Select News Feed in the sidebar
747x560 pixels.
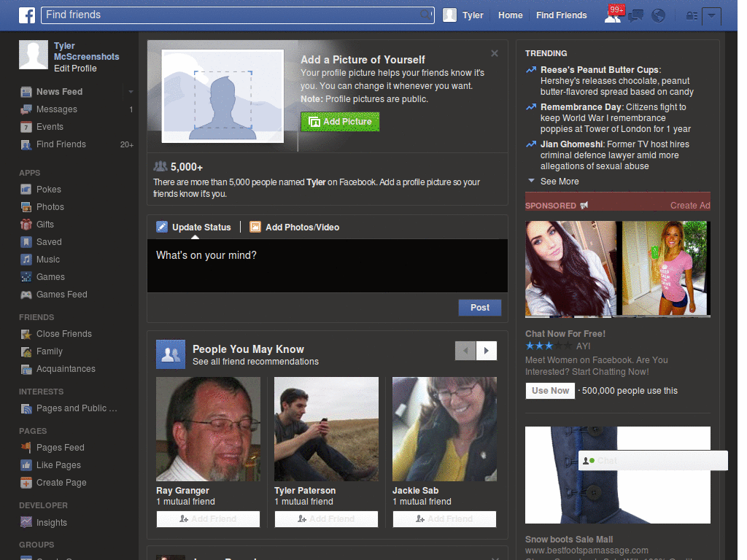(59, 91)
